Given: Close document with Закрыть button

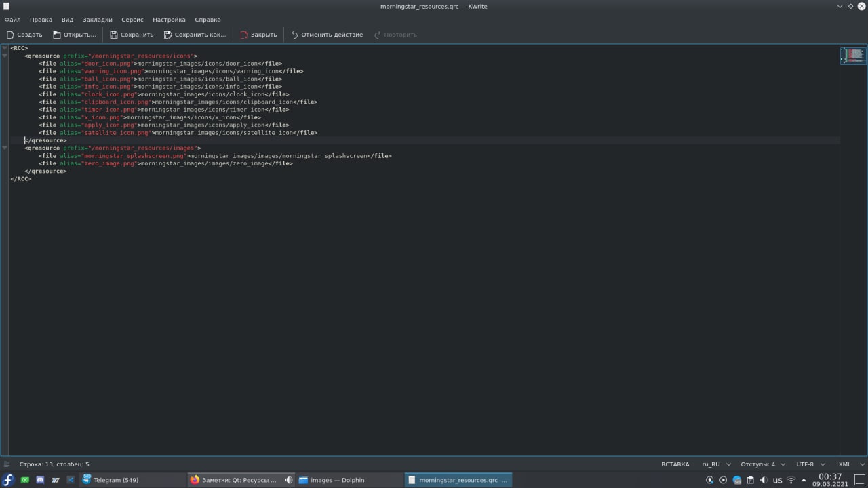Looking at the screenshot, I should click(258, 35).
